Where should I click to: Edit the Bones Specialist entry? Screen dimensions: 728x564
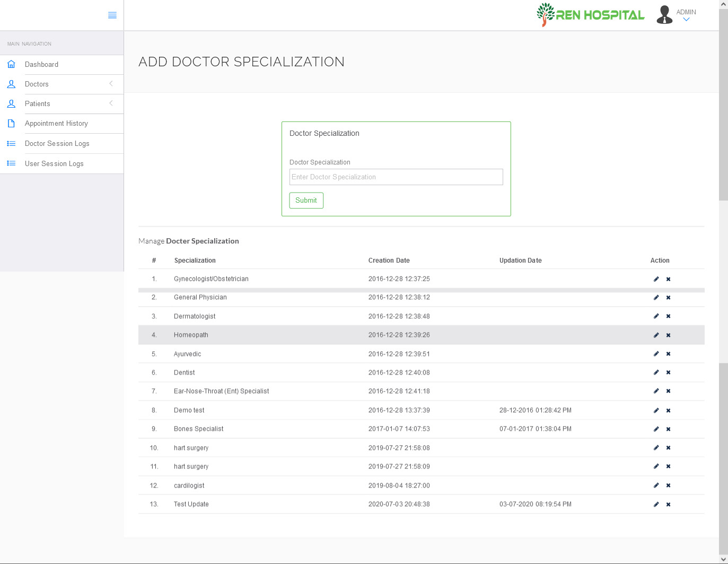coord(656,429)
